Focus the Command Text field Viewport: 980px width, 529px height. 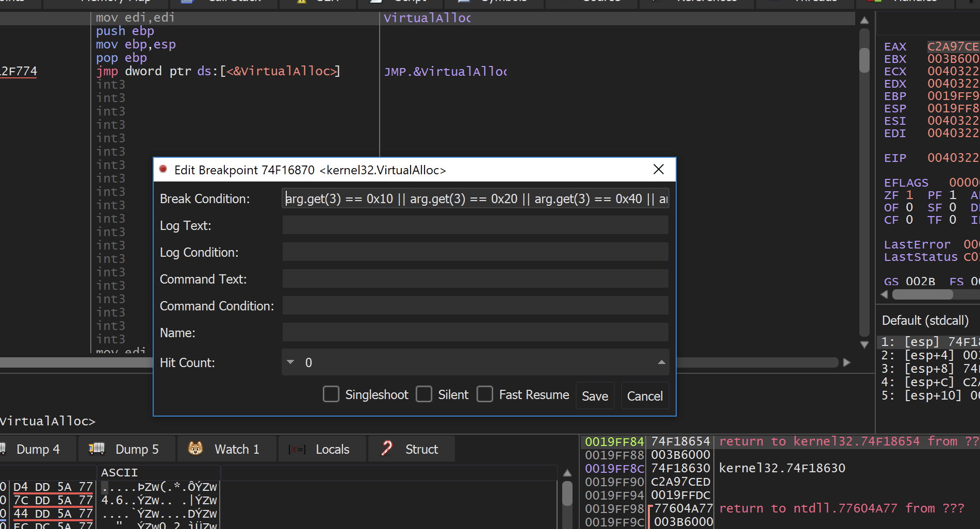point(476,279)
